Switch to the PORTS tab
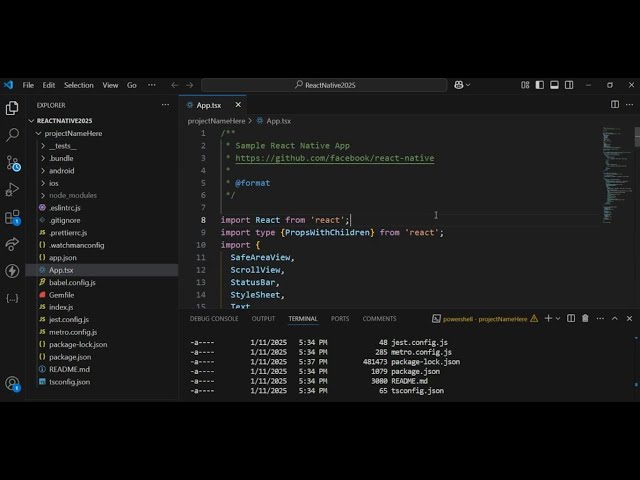The width and height of the screenshot is (640, 480). pos(340,318)
